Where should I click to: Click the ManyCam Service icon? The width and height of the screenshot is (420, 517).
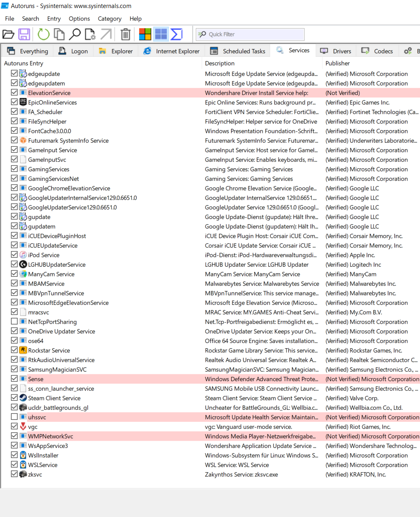tap(23, 274)
